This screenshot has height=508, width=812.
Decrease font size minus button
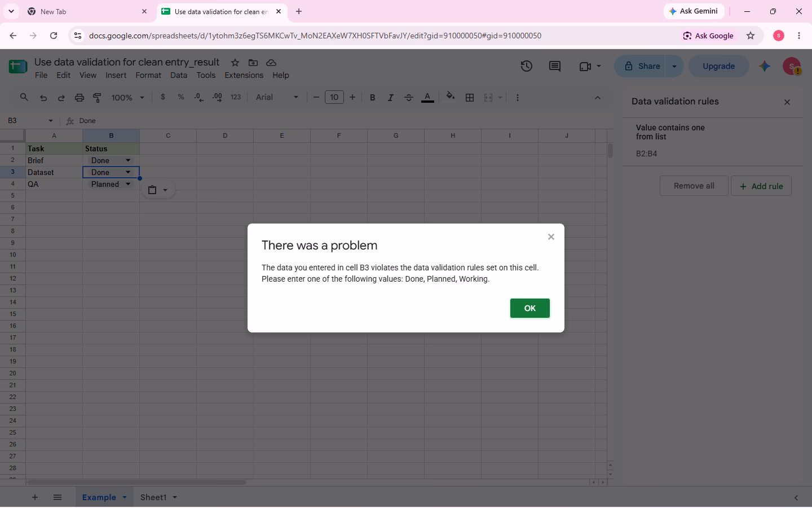point(316,97)
